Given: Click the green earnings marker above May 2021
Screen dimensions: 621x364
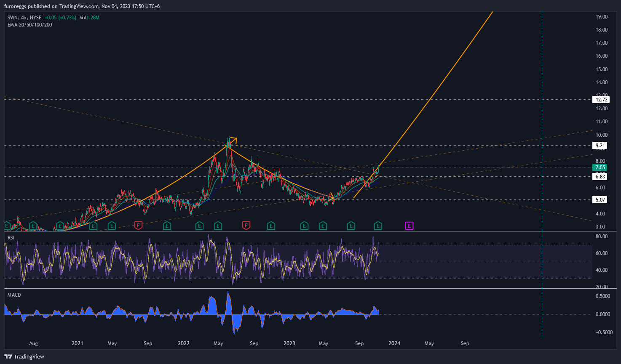Looking at the screenshot, I should [x=112, y=226].
